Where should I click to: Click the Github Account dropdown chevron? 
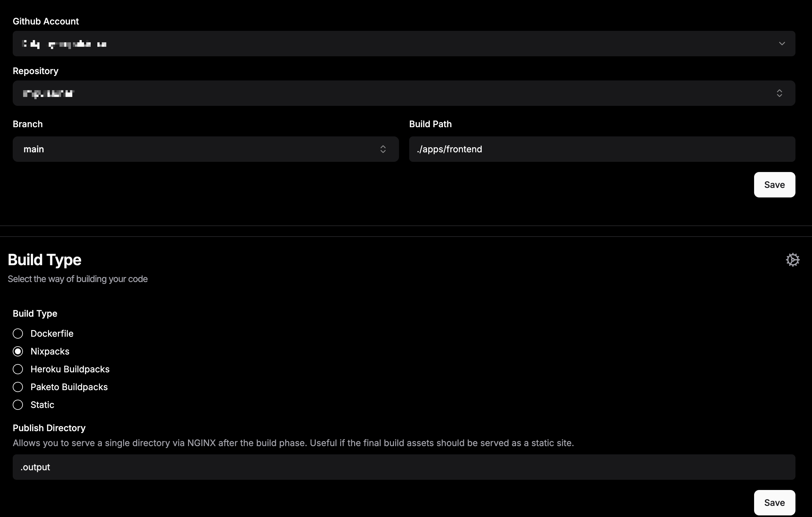click(x=782, y=44)
